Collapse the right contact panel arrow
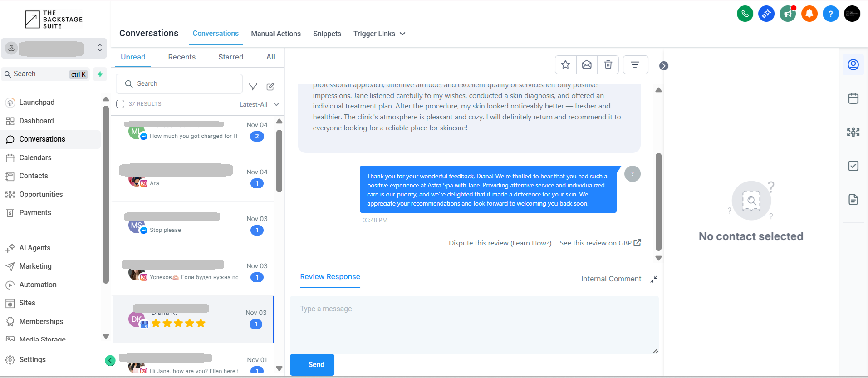This screenshot has width=868, height=378. tap(664, 66)
